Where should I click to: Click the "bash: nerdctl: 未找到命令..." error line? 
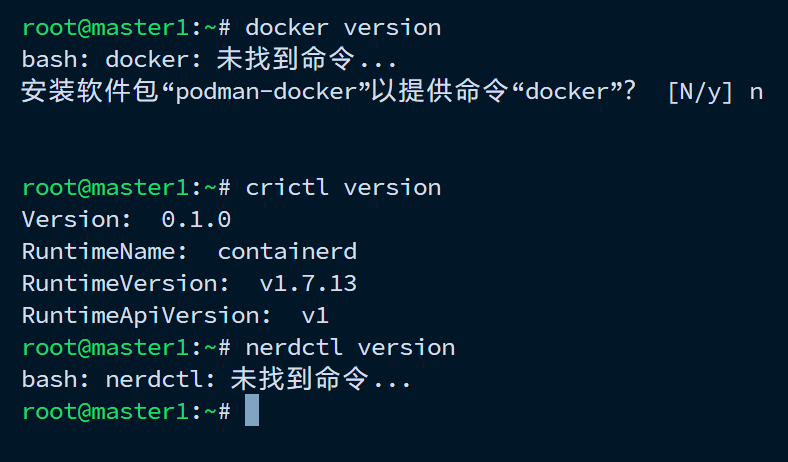(216, 380)
